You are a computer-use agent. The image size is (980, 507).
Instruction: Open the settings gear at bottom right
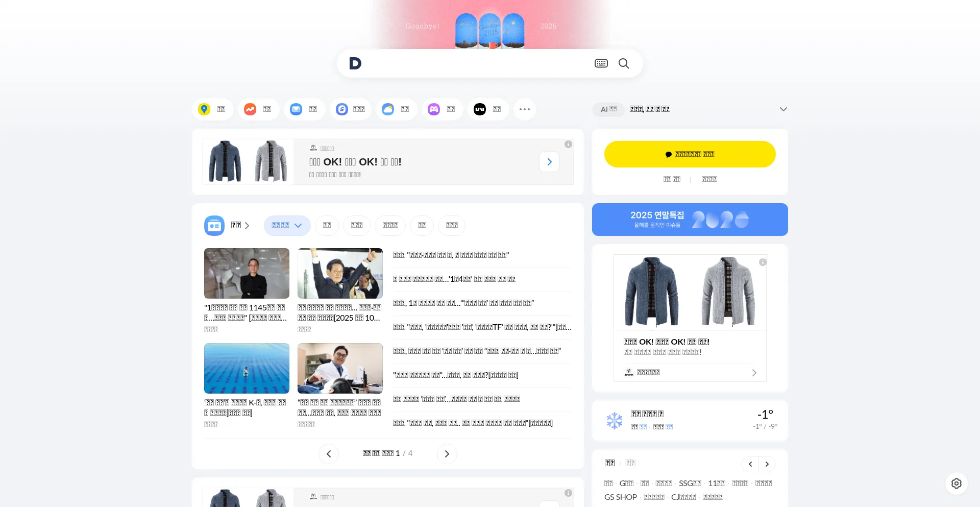pos(957,484)
